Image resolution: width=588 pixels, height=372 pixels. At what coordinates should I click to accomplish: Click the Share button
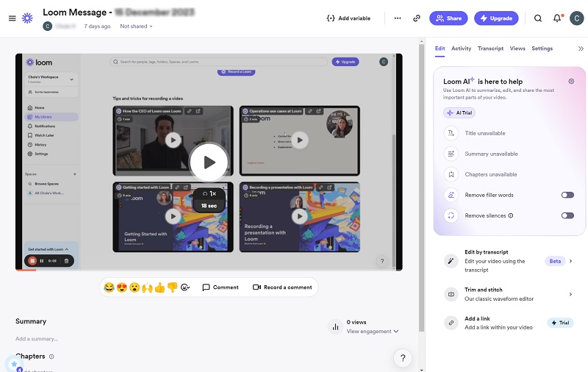coord(448,18)
